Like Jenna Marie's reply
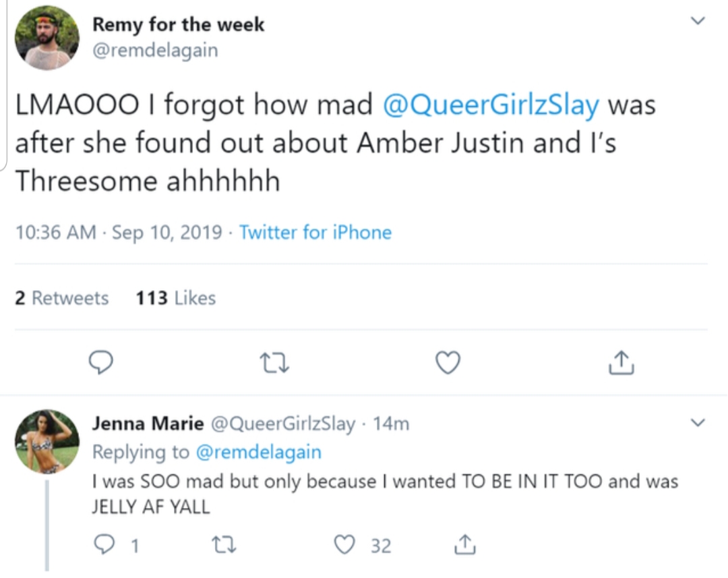The height and width of the screenshot is (578, 728). 344,544
